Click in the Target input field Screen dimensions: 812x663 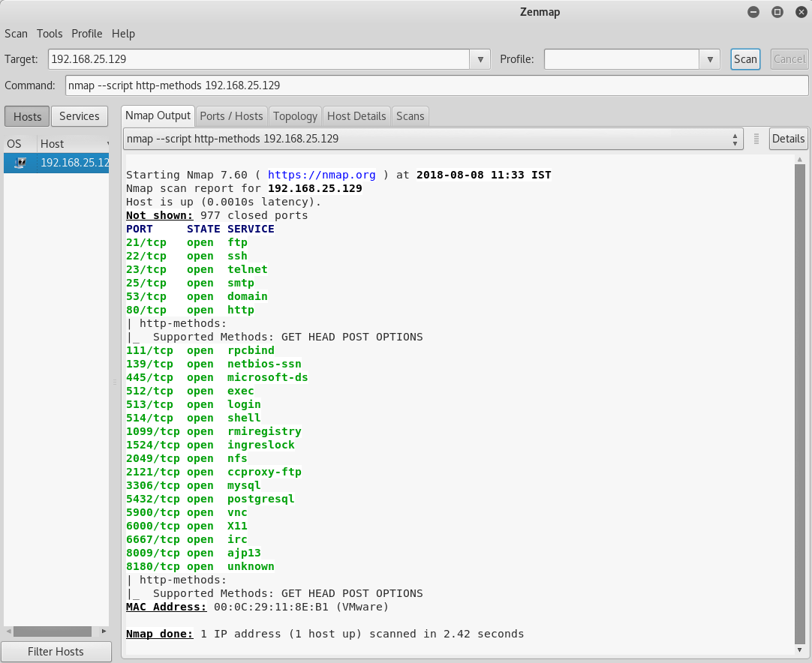coord(259,59)
